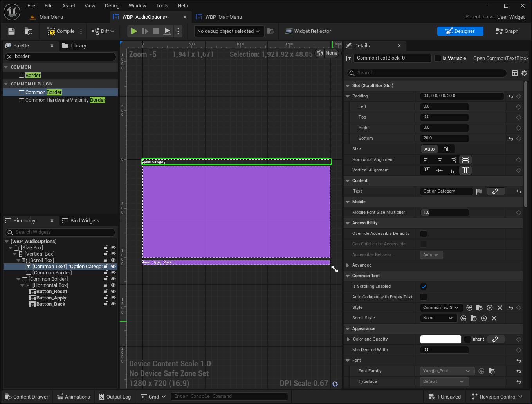
Task: Click the Color and Opacity white swatch
Action: click(440, 339)
